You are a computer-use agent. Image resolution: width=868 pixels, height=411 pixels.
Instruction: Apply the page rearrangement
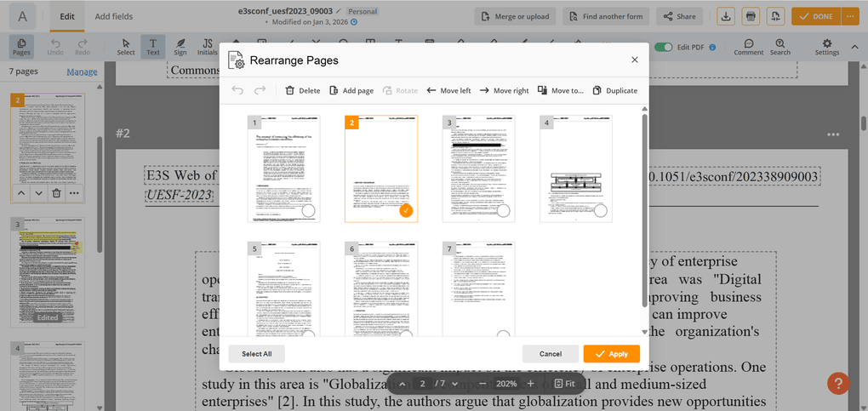612,354
